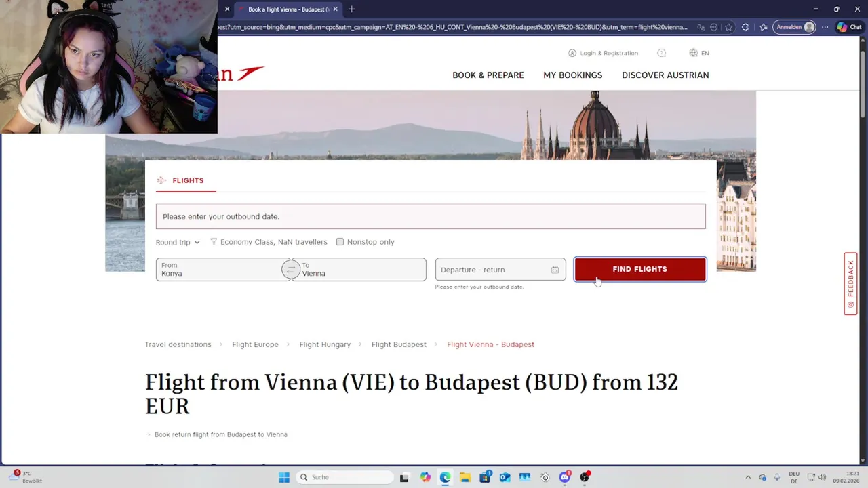Enable the Nonstop only checkbox
Screen dimensions: 868x488
pyautogui.click(x=340, y=242)
